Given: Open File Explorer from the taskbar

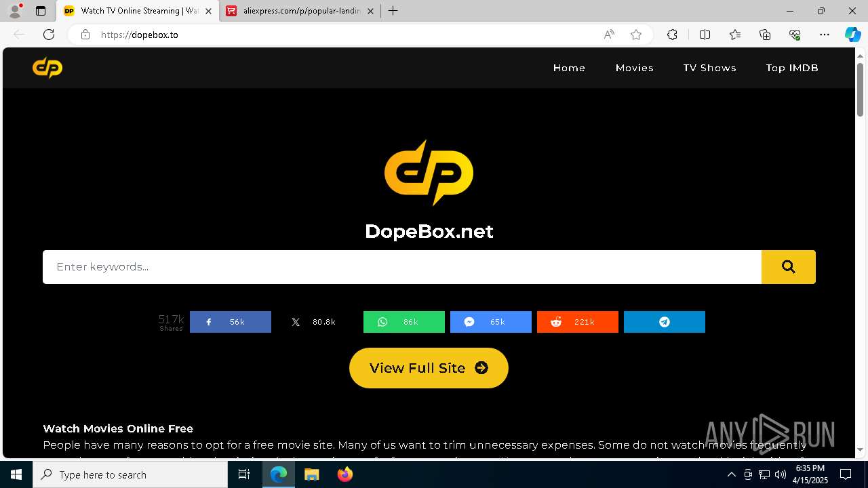Looking at the screenshot, I should click(311, 474).
